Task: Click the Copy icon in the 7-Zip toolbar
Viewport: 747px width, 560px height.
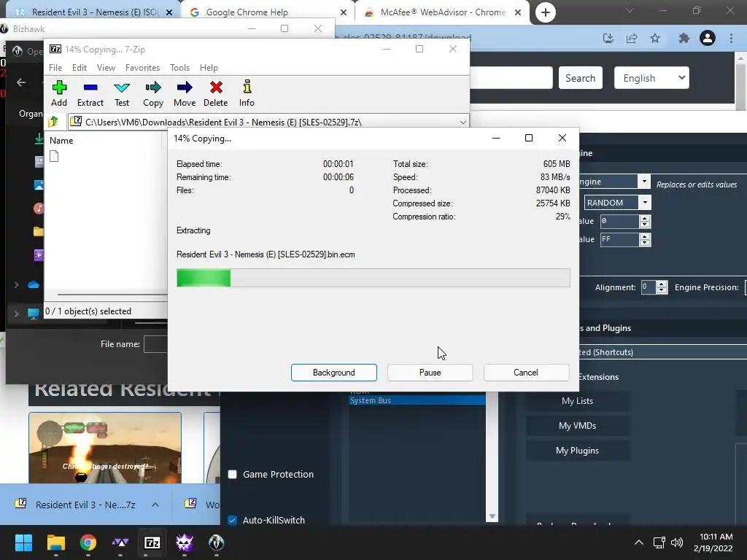Action: tap(153, 87)
